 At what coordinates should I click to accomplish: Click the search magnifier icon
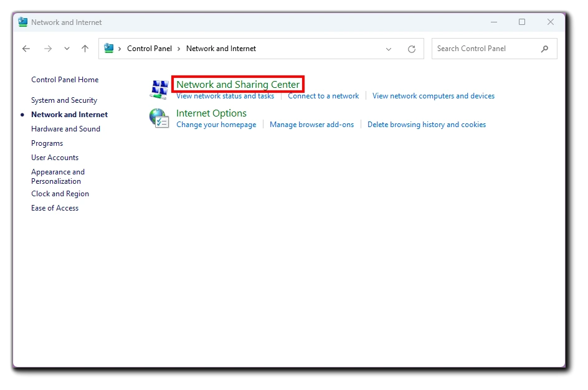pos(544,49)
